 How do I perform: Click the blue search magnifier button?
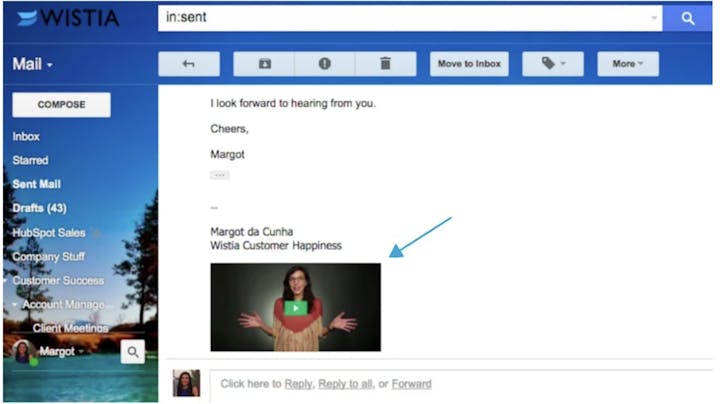[687, 18]
